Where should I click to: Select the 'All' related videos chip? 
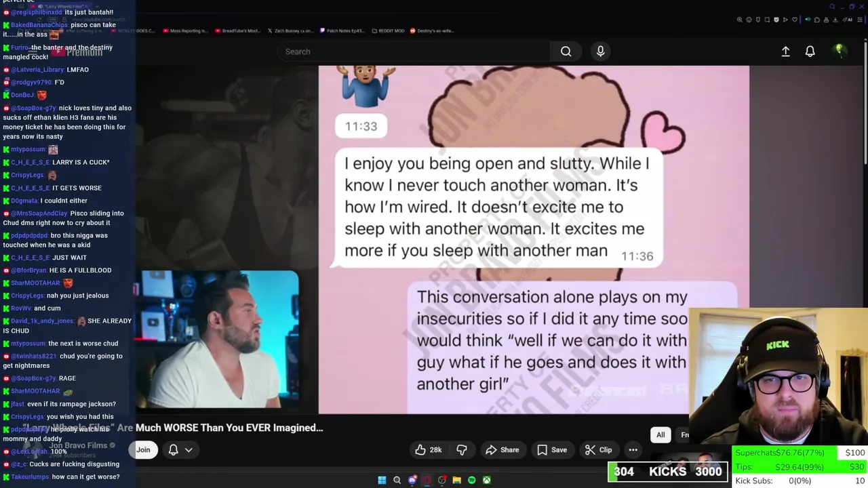pos(660,435)
